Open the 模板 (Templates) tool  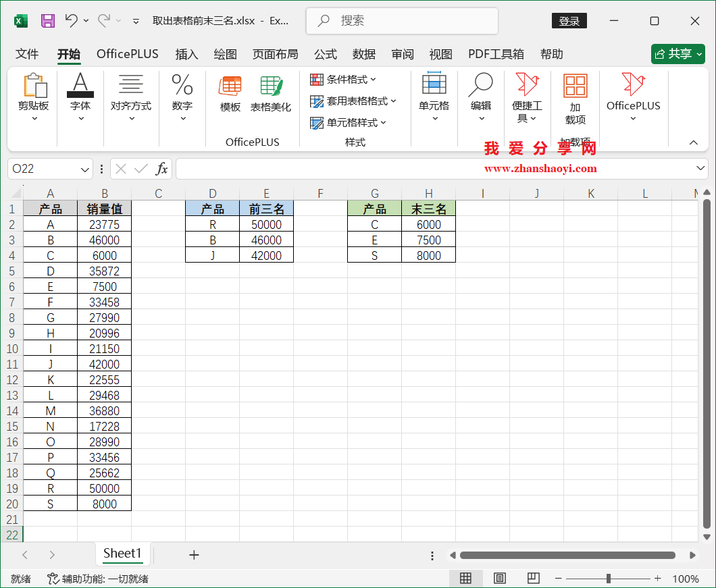click(230, 95)
